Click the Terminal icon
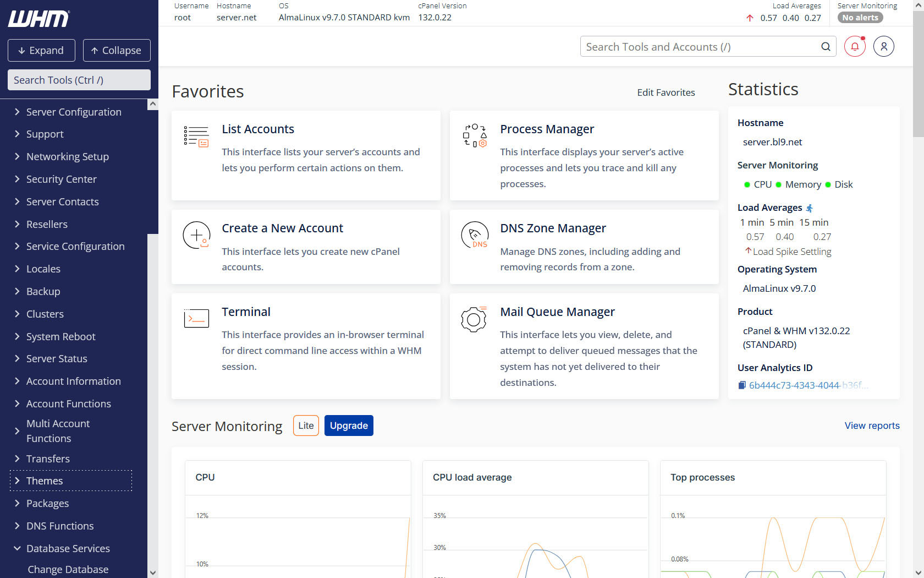924x578 pixels. (x=196, y=318)
